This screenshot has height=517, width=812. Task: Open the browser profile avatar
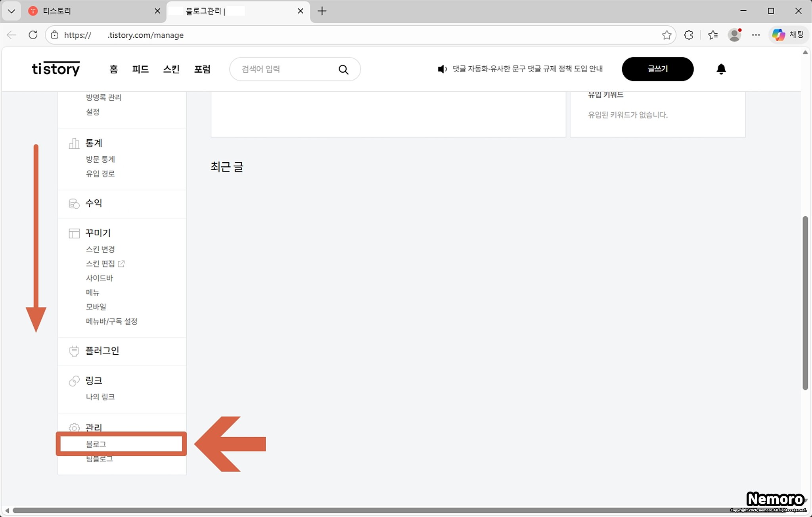coord(734,35)
